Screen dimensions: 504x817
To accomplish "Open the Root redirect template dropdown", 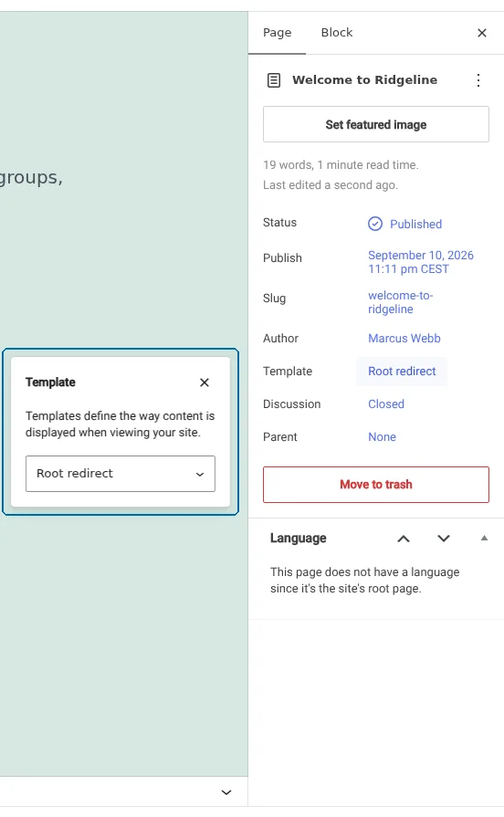I will [121, 474].
